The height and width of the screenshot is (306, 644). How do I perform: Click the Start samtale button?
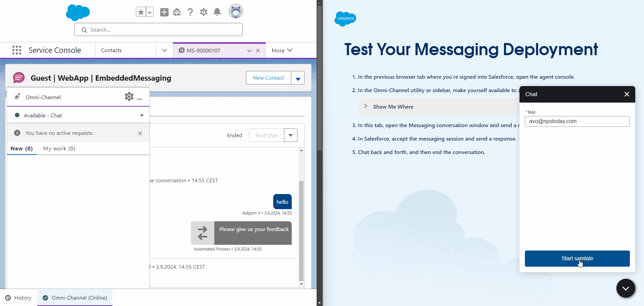[577, 258]
